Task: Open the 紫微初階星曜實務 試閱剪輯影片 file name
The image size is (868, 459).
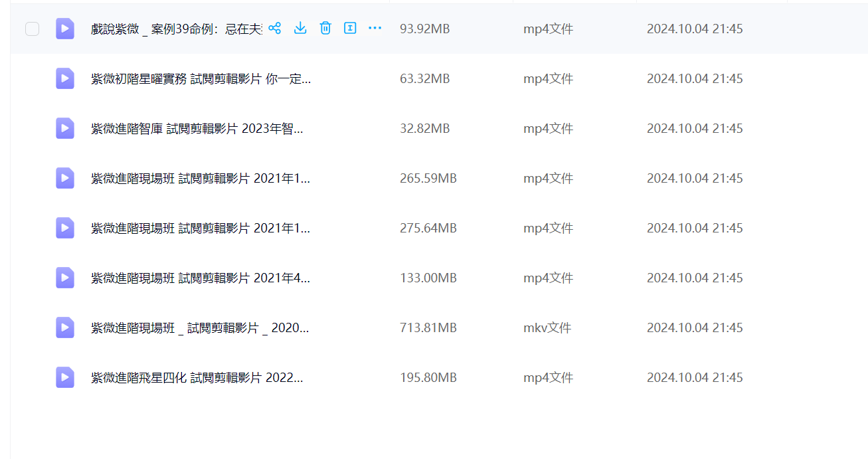Action: (201, 79)
